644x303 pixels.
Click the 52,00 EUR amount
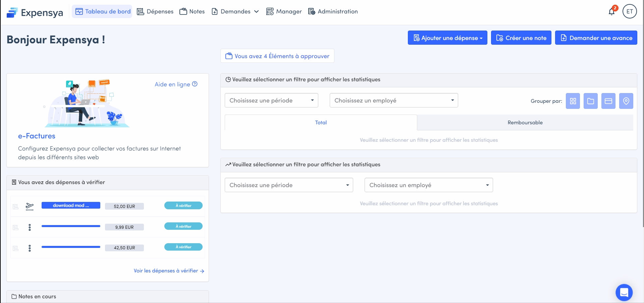click(124, 206)
